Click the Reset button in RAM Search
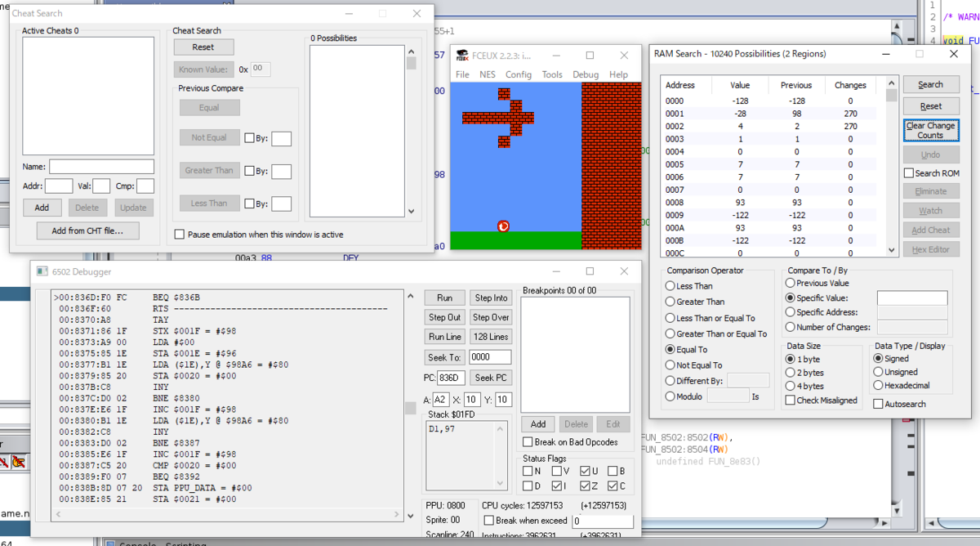Image resolution: width=980 pixels, height=546 pixels. tap(930, 106)
